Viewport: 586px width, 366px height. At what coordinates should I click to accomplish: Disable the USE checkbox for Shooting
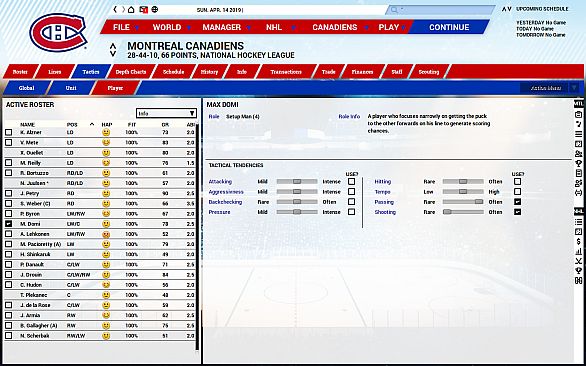coord(517,212)
